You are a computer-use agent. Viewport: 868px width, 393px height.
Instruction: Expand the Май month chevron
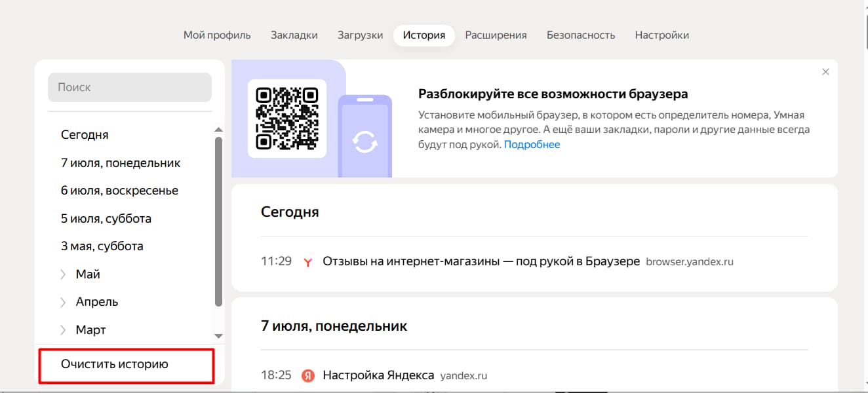64,274
